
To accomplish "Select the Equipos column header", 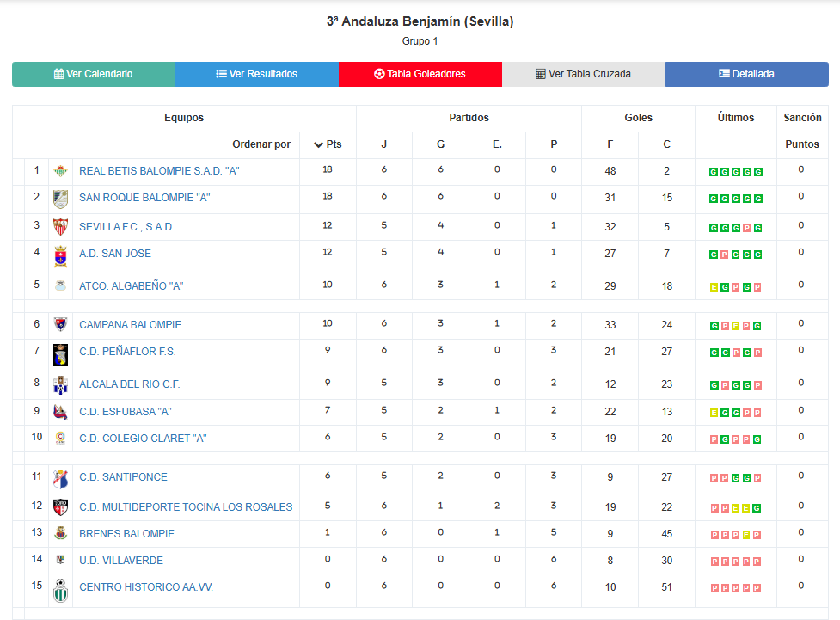I will (x=184, y=118).
